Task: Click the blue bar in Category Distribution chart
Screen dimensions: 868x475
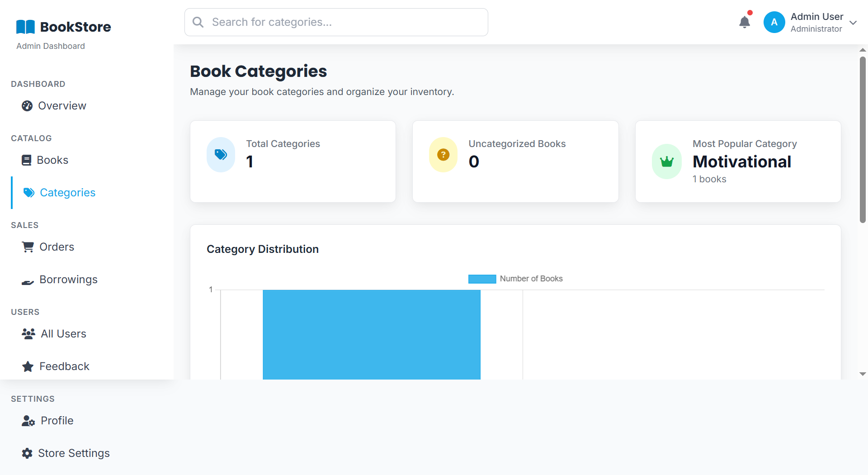Action: pos(371,335)
